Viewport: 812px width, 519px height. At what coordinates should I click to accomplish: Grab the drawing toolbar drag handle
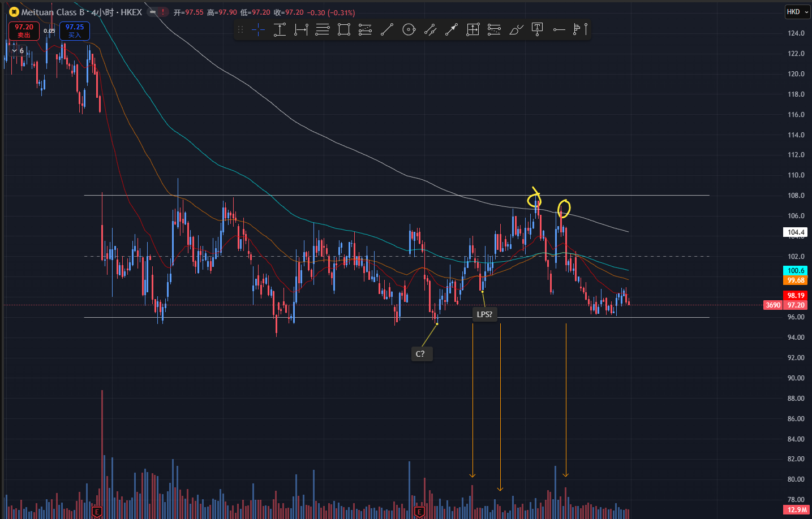[x=240, y=30]
